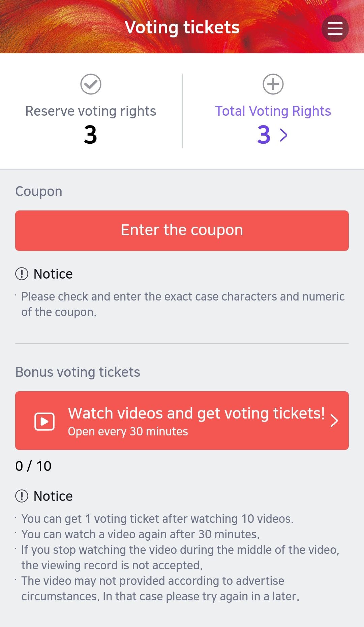Tap the Voting tickets page title
364x627 pixels.
click(x=182, y=27)
